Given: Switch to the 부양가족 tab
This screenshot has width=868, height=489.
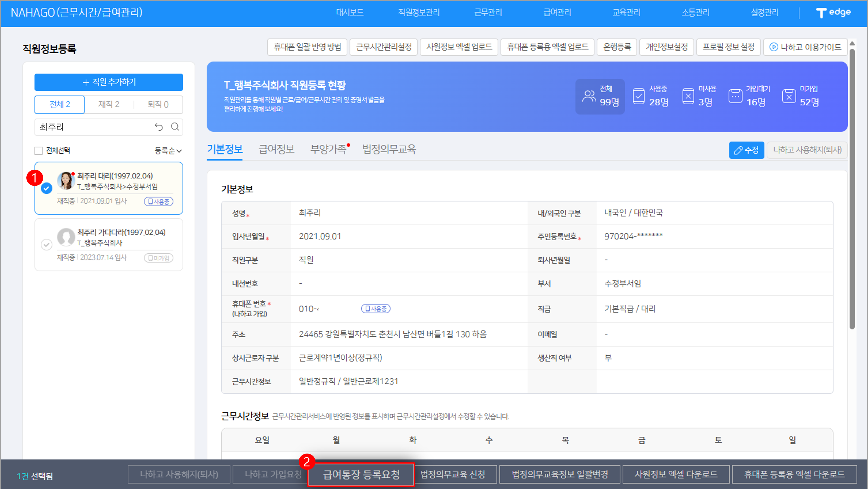Looking at the screenshot, I should pos(329,149).
